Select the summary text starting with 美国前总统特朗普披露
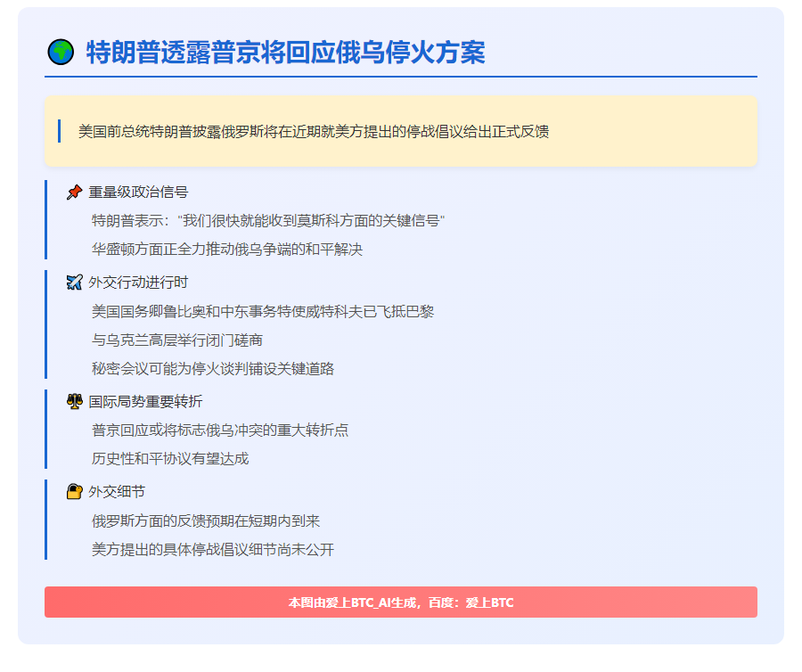Viewport: 802px width, 672px height. [x=314, y=131]
